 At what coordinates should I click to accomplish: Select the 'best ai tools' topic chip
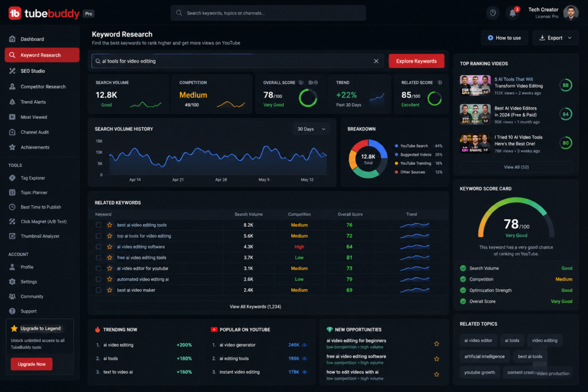(x=529, y=356)
